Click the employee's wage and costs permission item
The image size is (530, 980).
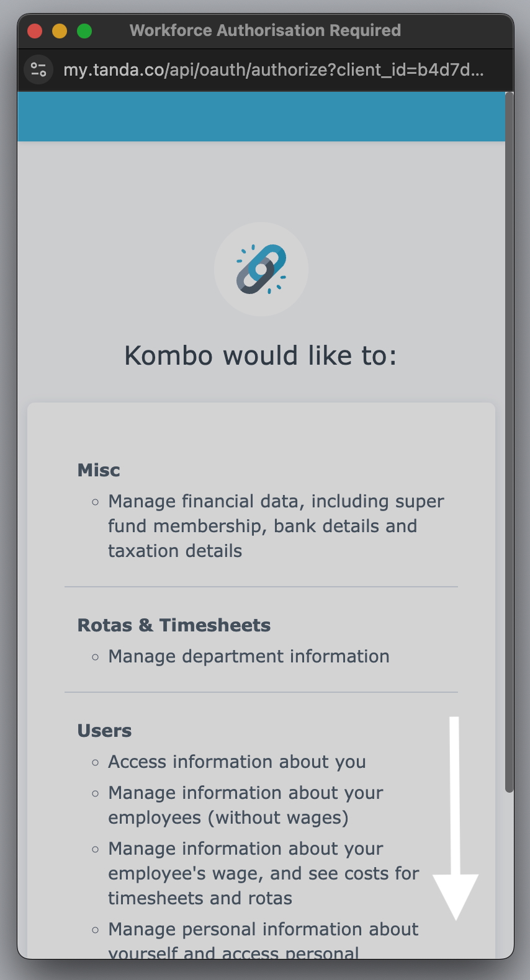pos(263,873)
